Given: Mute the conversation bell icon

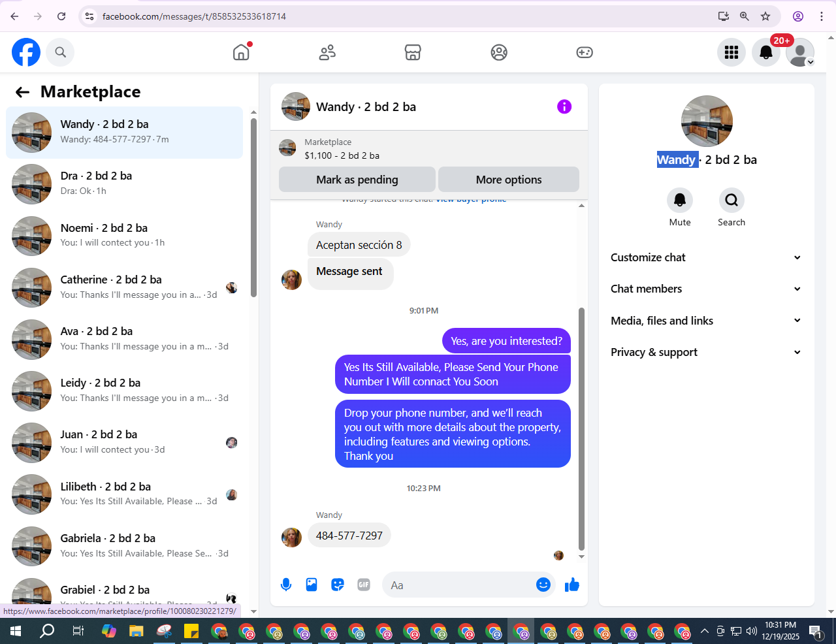Looking at the screenshot, I should point(680,200).
